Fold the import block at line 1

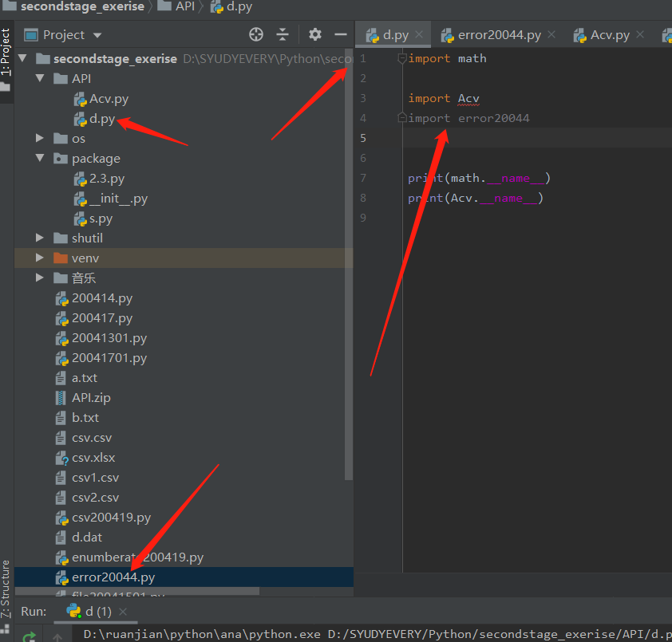402,58
